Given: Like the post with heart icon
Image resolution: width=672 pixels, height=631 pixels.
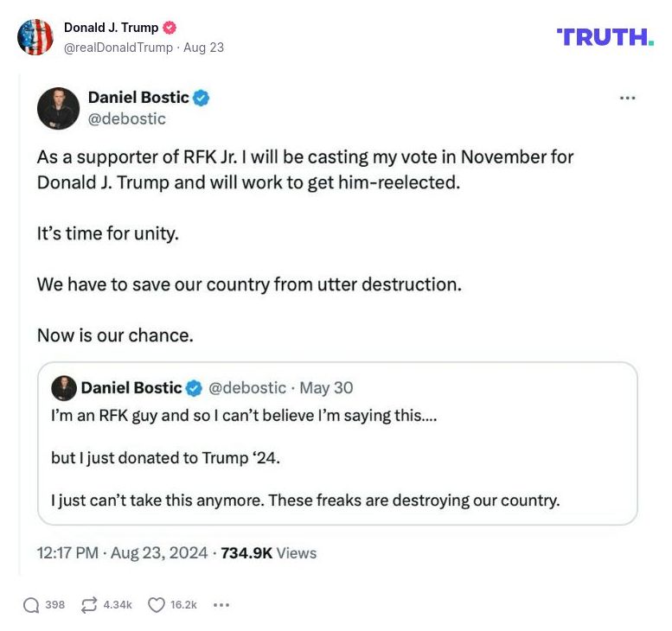Looking at the screenshot, I should coord(156,605).
